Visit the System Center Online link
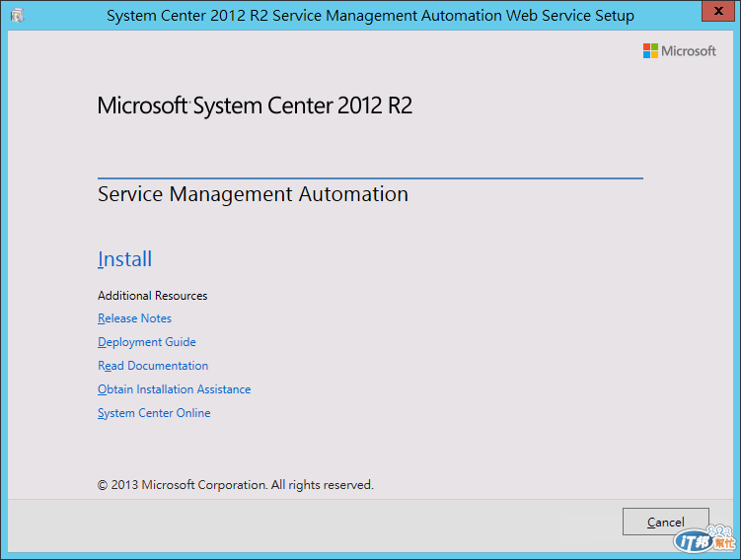The height and width of the screenshot is (560, 741). coord(154,413)
